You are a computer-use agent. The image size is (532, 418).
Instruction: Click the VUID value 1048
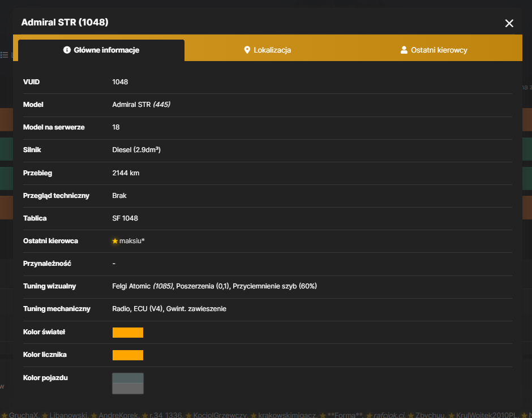click(x=120, y=82)
